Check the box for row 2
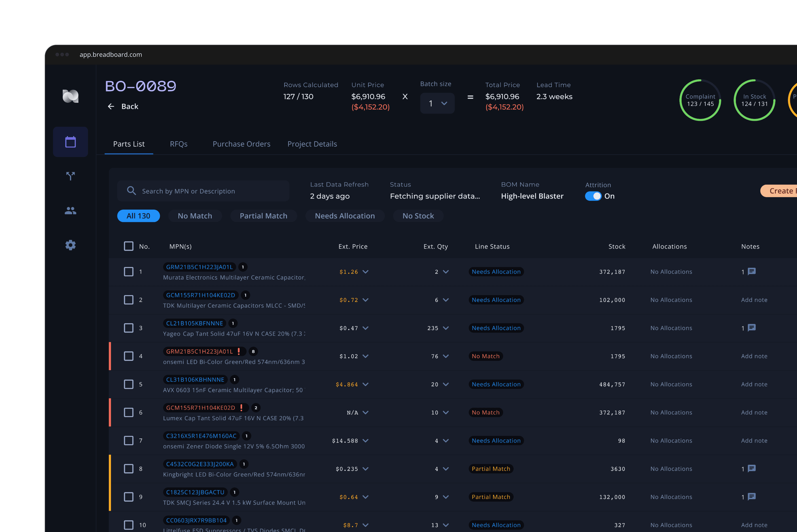 point(129,300)
